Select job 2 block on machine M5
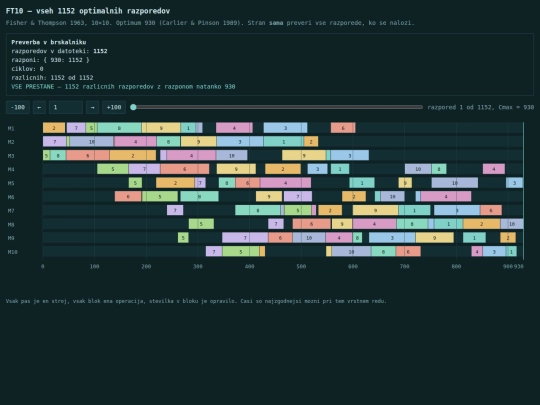Screen dimensions: 540x405 pos(175,183)
